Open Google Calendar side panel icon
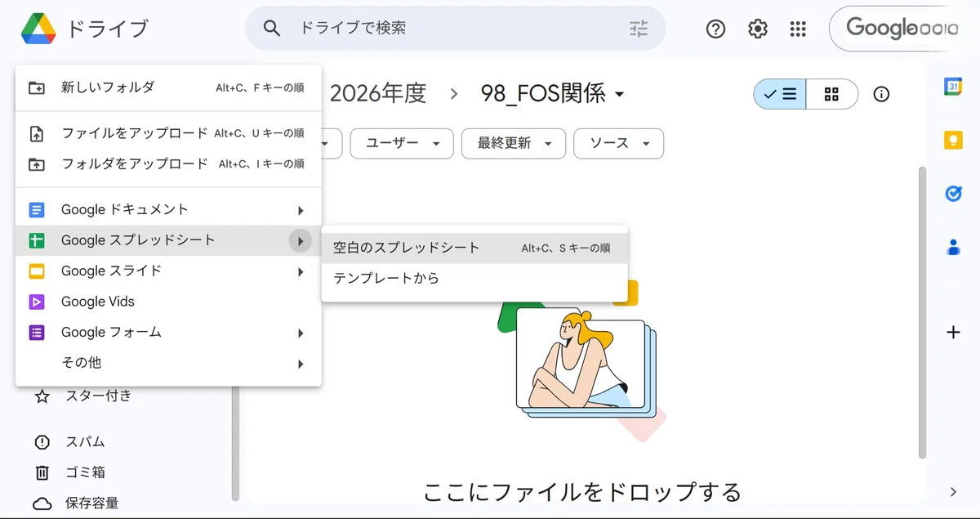 pos(953,86)
